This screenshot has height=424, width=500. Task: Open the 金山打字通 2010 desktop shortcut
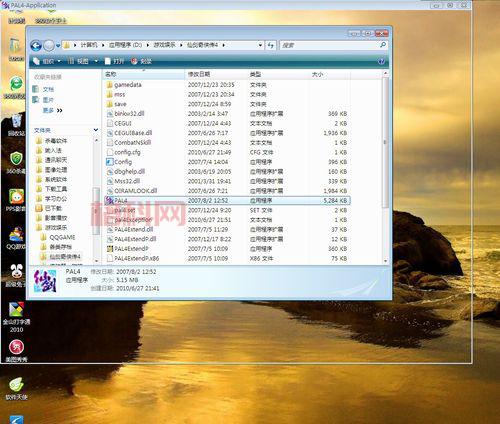pos(16,317)
